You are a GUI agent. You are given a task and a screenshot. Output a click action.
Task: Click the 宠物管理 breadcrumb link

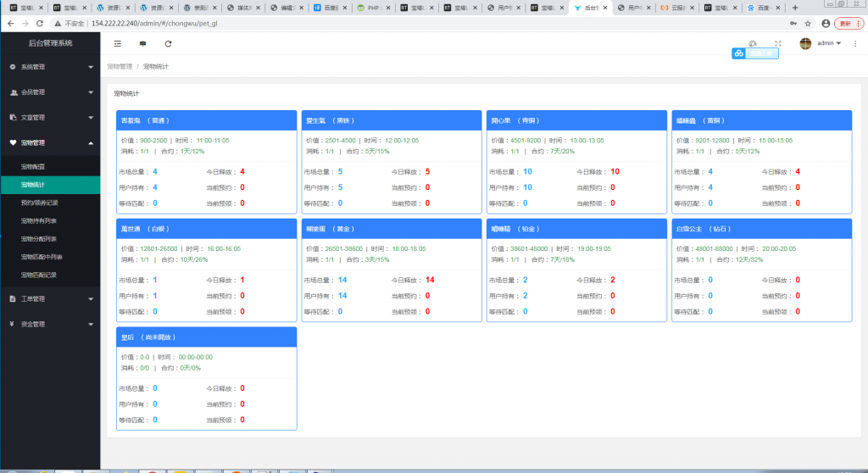(120, 65)
